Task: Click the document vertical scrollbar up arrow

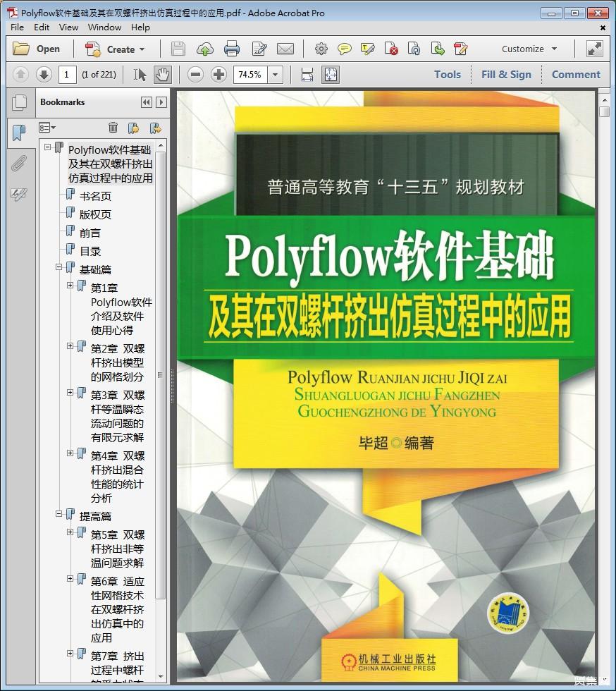Action: coord(604,100)
